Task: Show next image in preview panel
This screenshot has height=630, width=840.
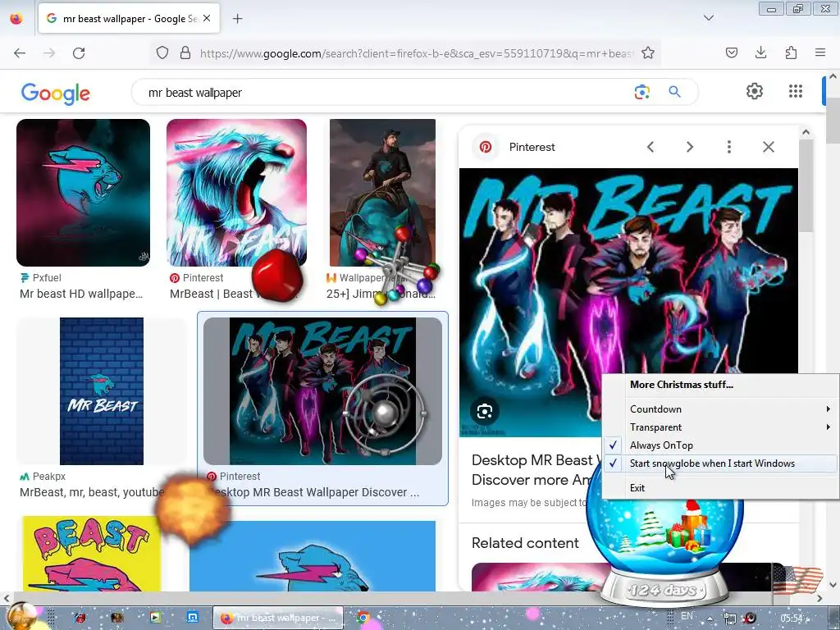Action: point(690,147)
